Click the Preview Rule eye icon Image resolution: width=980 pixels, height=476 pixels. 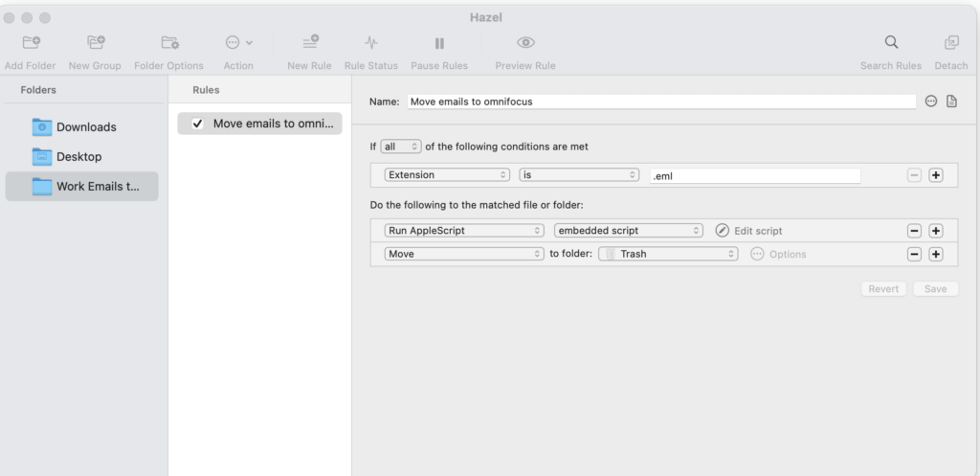point(525,43)
